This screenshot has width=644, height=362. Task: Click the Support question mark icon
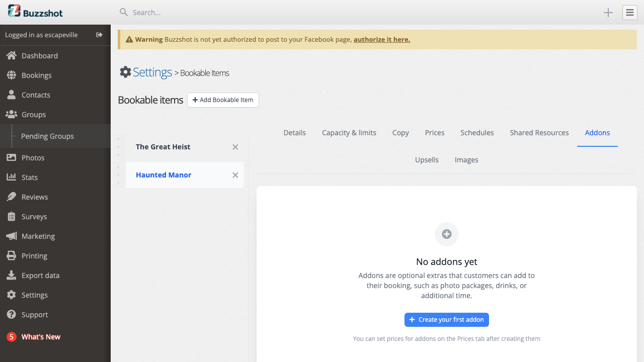click(11, 314)
